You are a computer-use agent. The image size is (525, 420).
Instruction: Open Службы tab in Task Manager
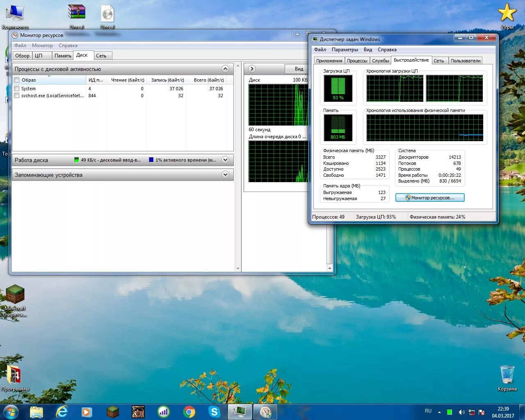click(x=381, y=61)
